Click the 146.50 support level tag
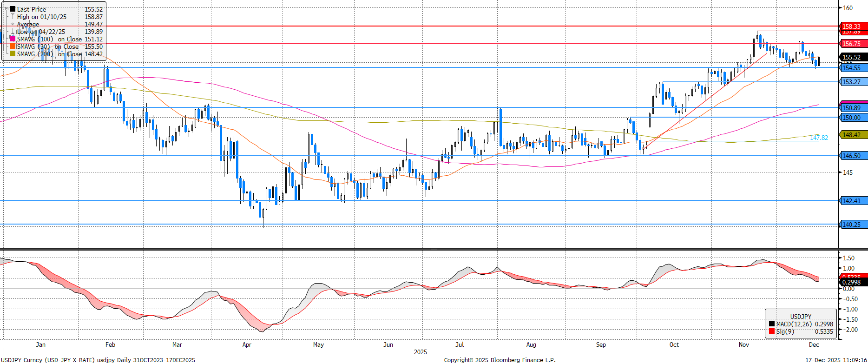 pos(852,156)
